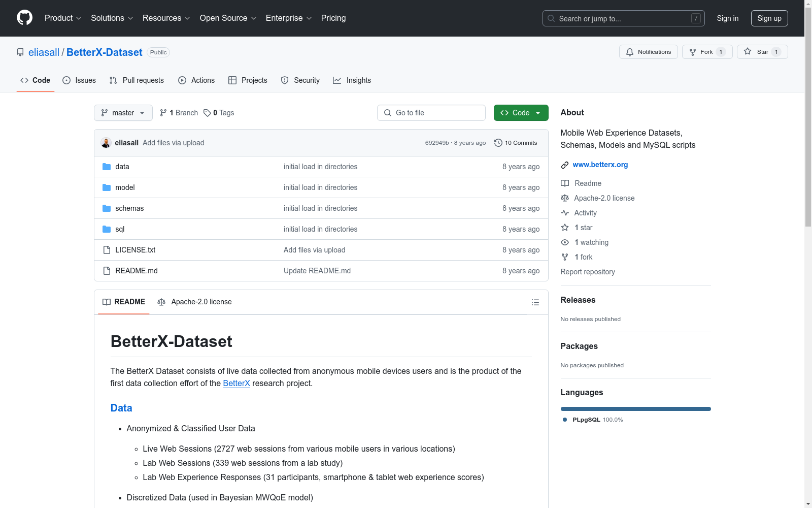
Task: Expand the Resources menu
Action: tap(166, 18)
